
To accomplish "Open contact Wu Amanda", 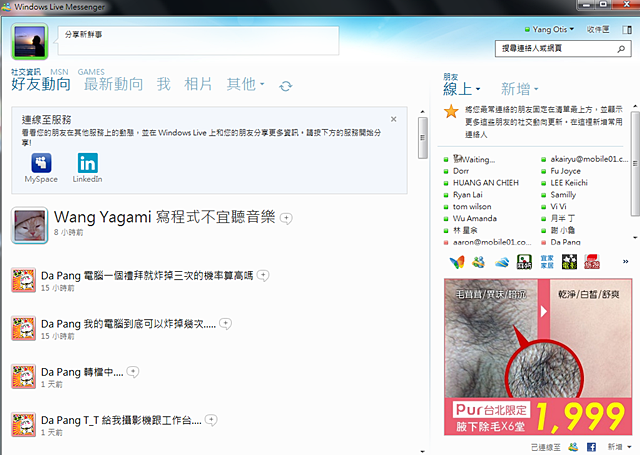I will click(x=474, y=218).
